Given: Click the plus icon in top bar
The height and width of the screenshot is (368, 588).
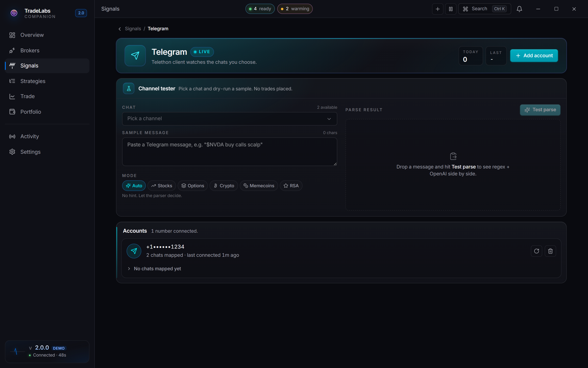Looking at the screenshot, I should click(438, 9).
